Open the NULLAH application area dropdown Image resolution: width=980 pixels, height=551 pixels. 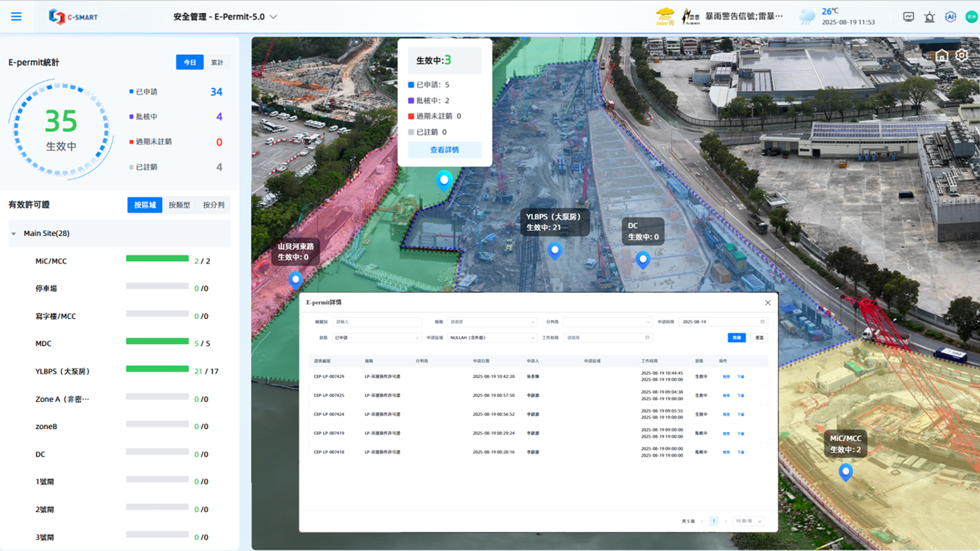click(492, 337)
